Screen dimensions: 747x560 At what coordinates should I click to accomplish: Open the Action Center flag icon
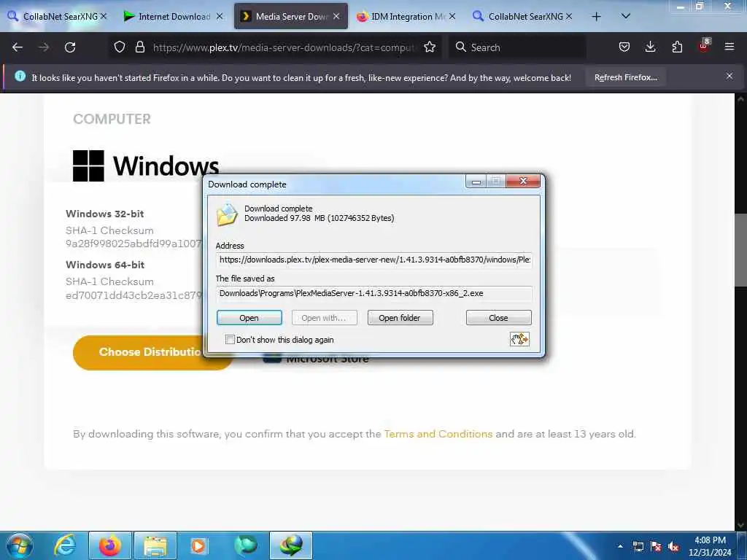pyautogui.click(x=656, y=547)
